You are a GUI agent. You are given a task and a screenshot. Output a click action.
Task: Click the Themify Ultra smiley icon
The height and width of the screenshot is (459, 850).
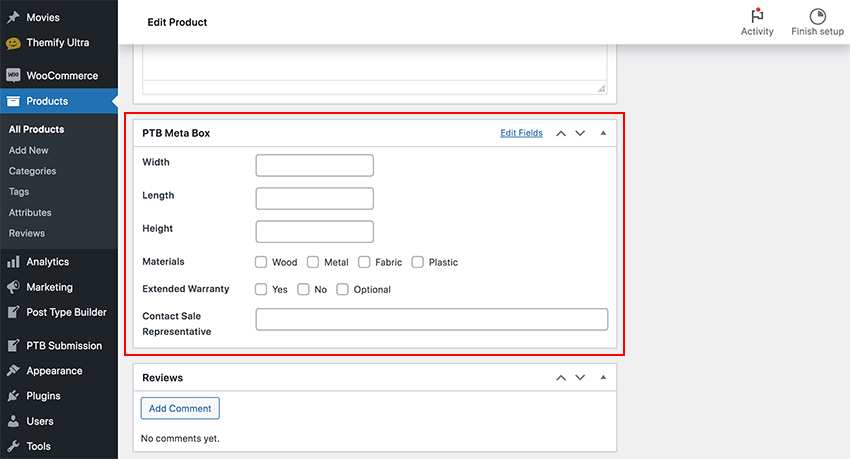coord(13,43)
